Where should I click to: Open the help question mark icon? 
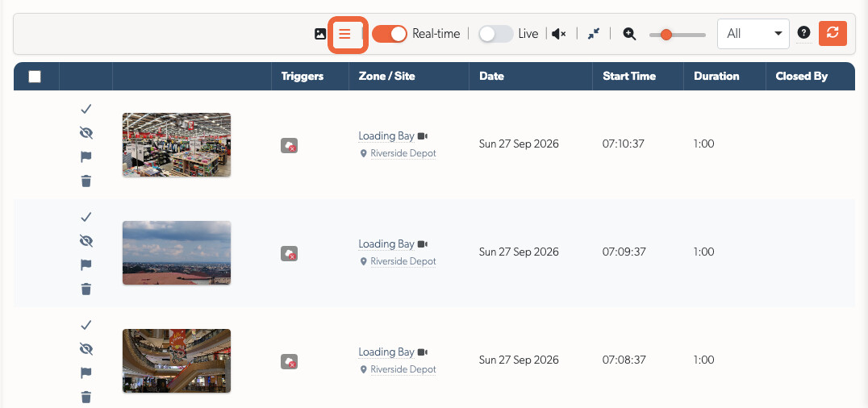click(x=803, y=33)
